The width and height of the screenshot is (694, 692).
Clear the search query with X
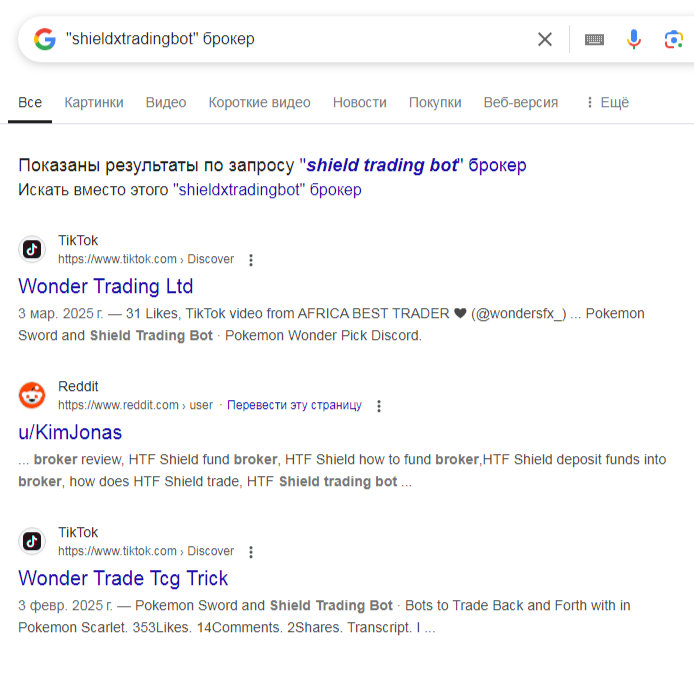click(545, 39)
